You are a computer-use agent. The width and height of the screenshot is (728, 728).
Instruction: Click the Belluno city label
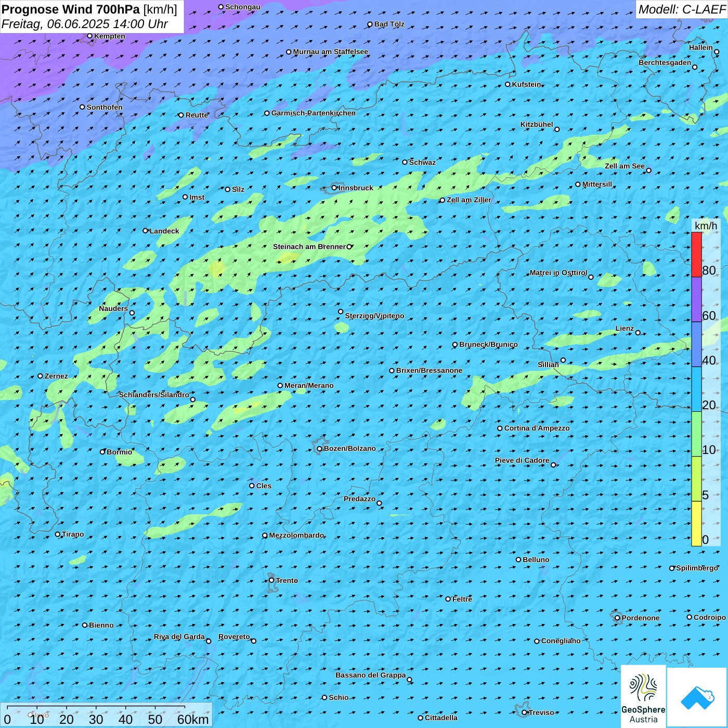click(536, 560)
